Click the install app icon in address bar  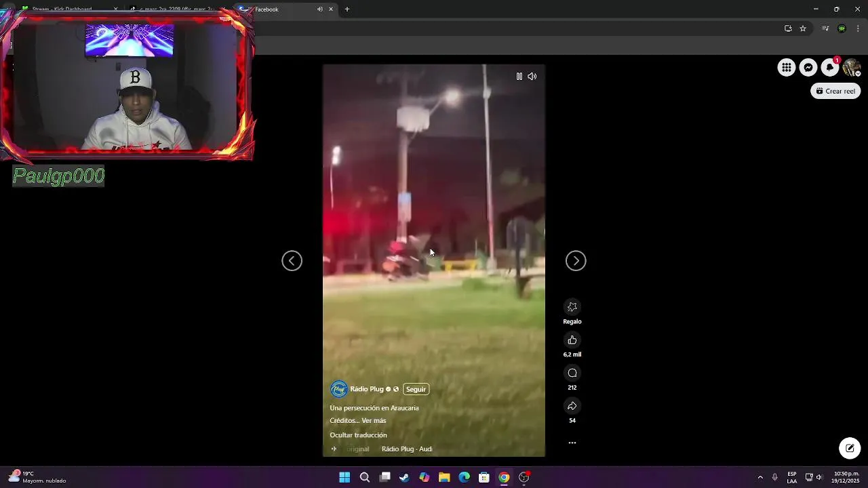[788, 28]
